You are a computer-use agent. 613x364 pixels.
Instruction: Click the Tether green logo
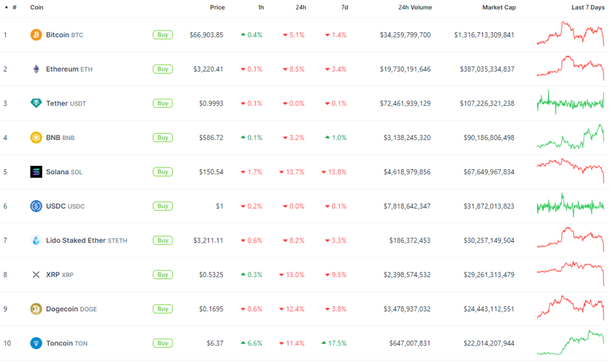click(x=36, y=103)
